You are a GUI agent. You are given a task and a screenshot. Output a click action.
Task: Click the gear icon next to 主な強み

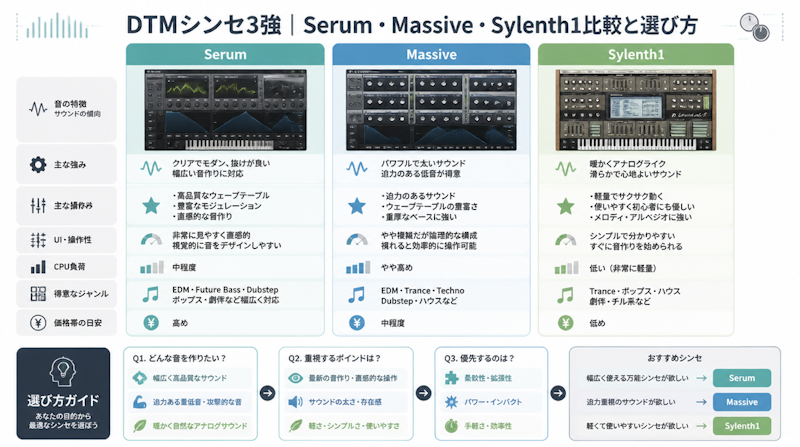38,164
